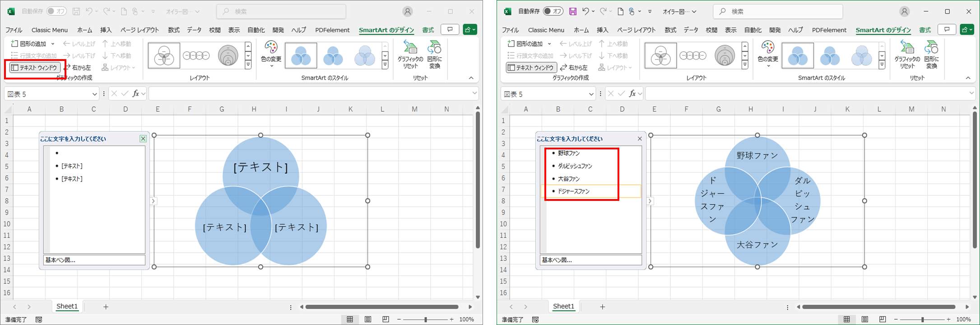Image resolution: width=980 pixels, height=325 pixels.
Task: Open user account icon in right window
Action: pos(904,11)
